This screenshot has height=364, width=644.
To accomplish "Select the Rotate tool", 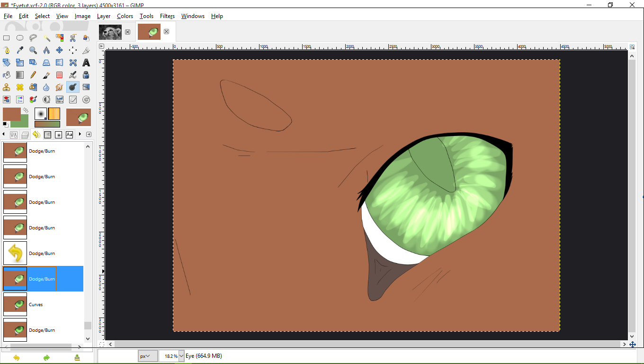I will pos(7,63).
